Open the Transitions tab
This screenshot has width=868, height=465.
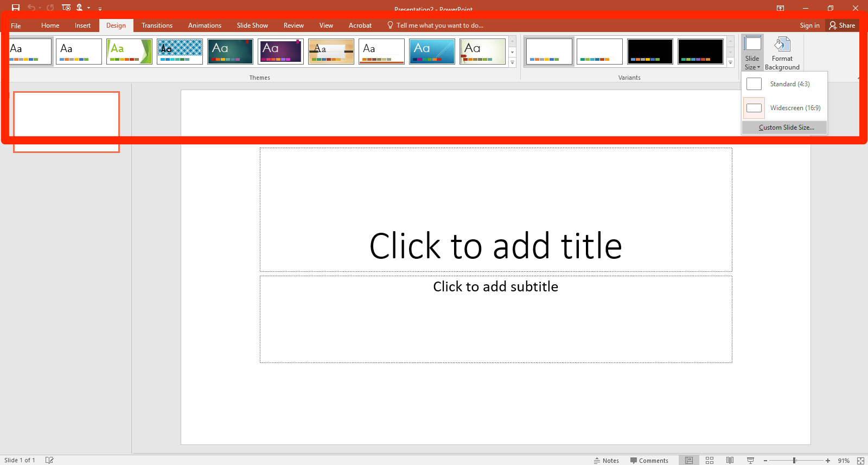(157, 26)
